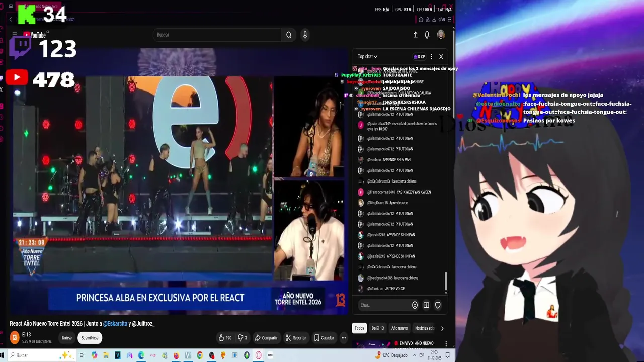Click the Compartir share button

(266, 338)
